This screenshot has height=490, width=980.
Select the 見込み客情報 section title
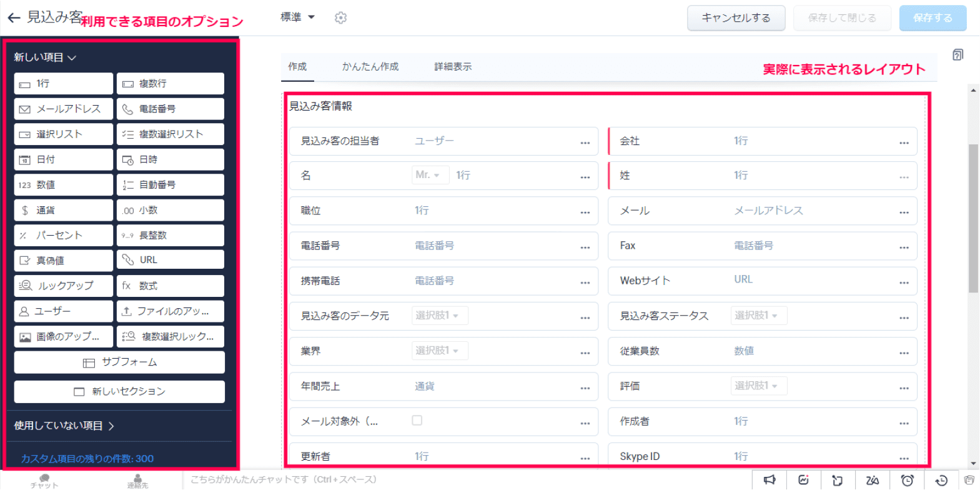320,106
